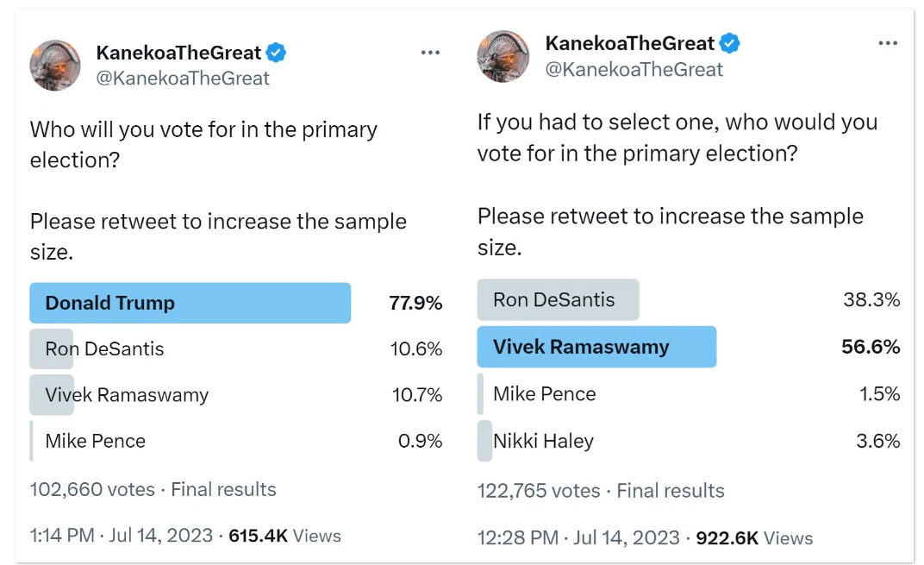
Task: Click the 1:14 PM Jul 14, 2023 timestamp
Action: 122,536
